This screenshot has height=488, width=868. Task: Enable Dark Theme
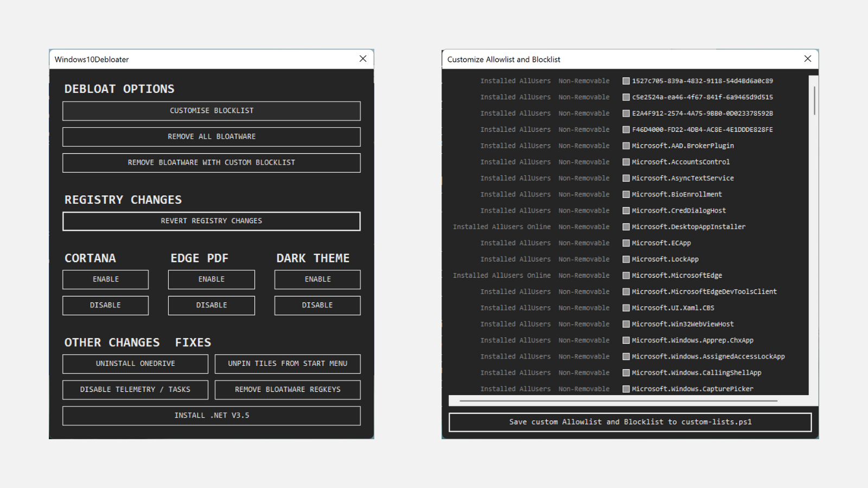317,279
